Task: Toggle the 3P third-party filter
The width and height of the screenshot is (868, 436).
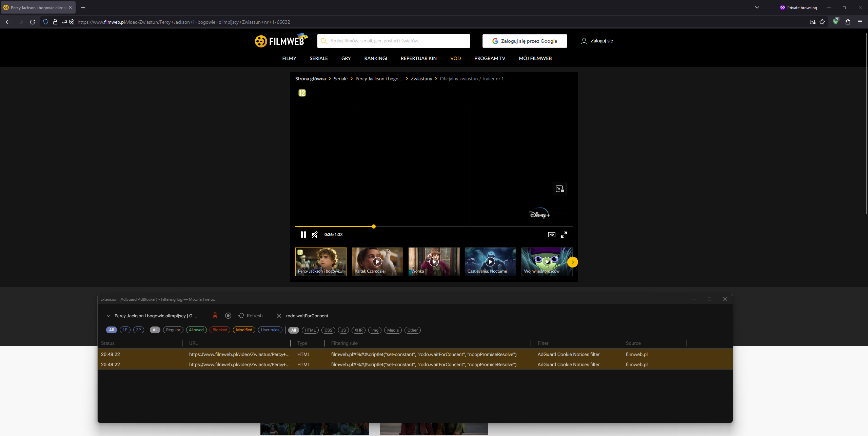Action: coord(138,330)
